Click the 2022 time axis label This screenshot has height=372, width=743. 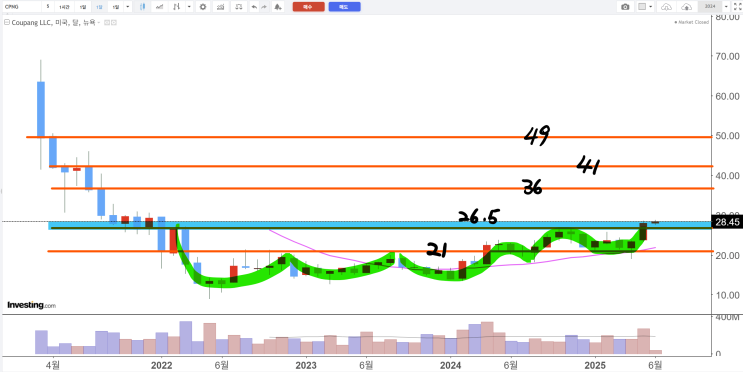[162, 365]
